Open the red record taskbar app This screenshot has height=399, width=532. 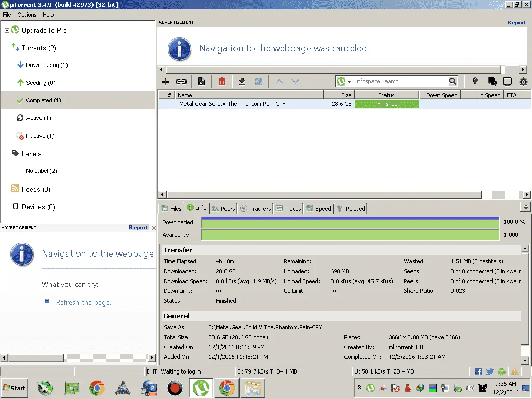point(175,388)
